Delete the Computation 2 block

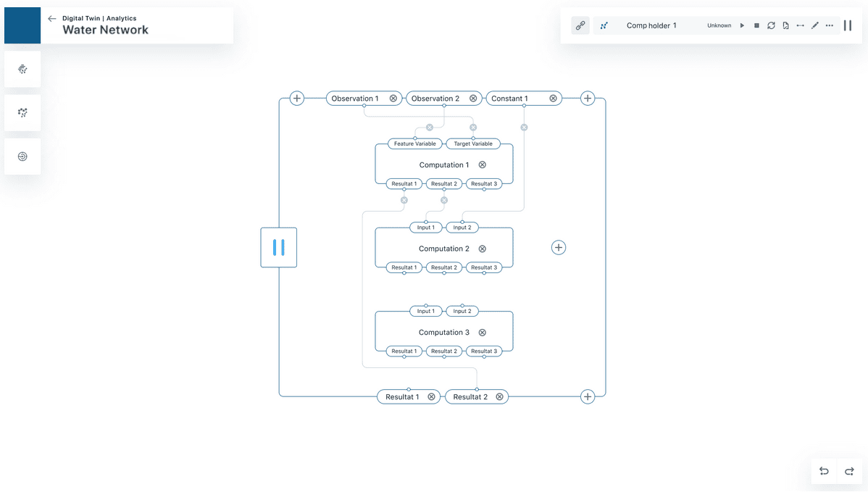click(483, 249)
